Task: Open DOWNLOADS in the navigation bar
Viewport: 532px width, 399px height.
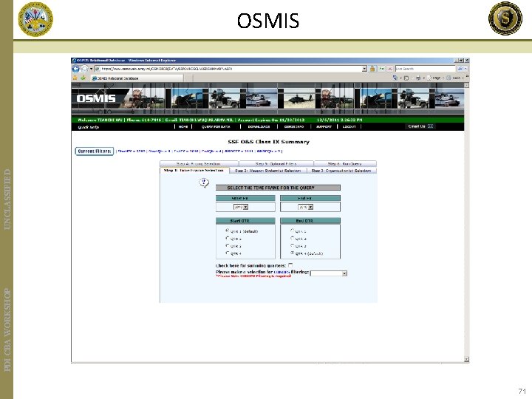Action: [259, 126]
